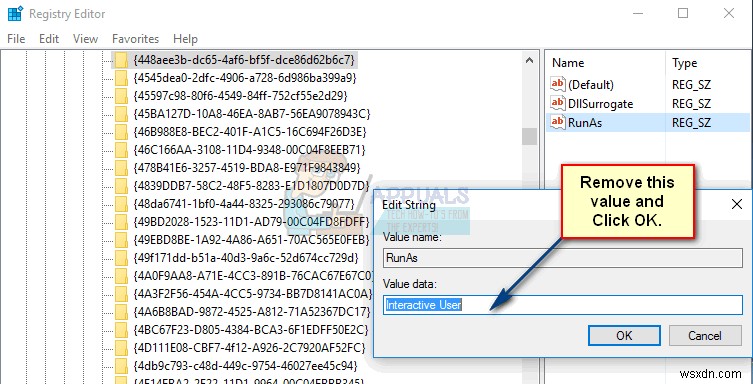Screen dimensions: 753x384
Task: Open the Edit menu
Action: (49, 39)
